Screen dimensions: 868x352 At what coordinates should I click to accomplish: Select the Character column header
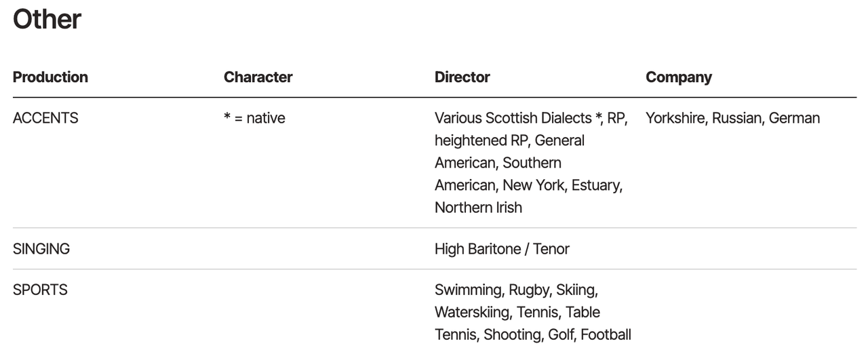pos(258,77)
